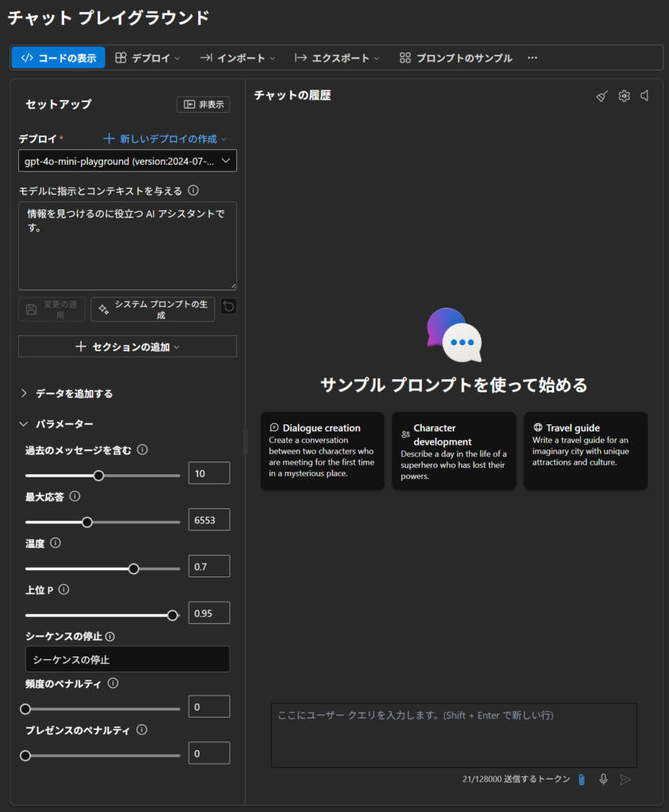Screen dimensions: 669x812
Task: Open the インポート menu
Action: coord(237,58)
